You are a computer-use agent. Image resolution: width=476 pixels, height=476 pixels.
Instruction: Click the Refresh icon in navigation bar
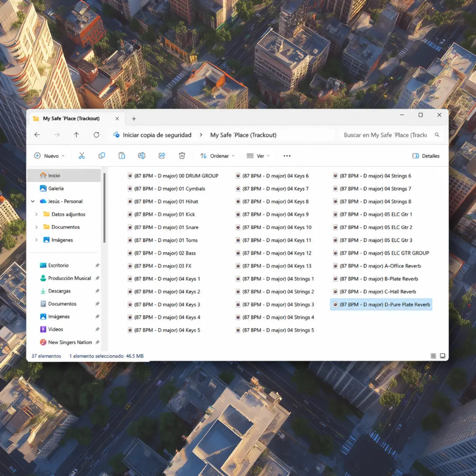point(96,135)
